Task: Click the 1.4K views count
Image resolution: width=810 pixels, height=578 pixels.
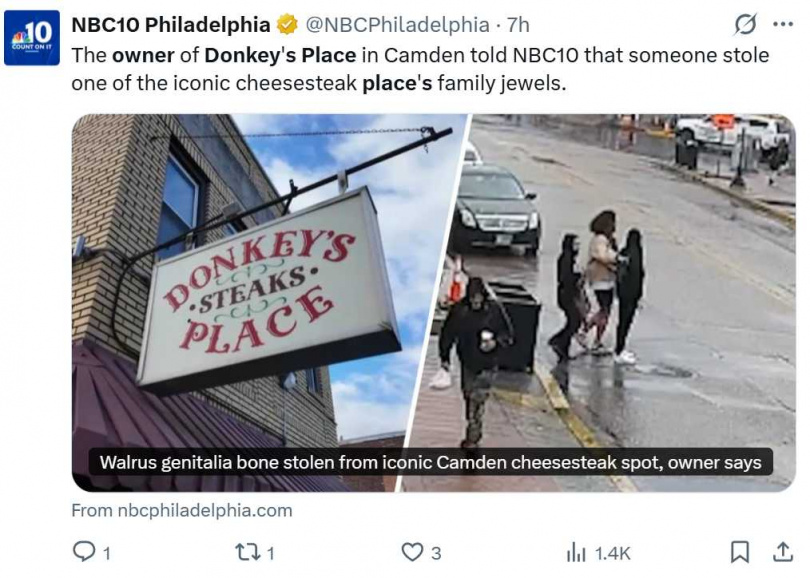Action: (612, 553)
